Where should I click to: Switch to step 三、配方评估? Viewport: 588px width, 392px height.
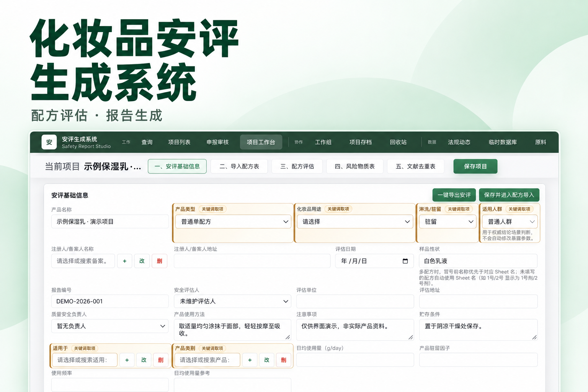[297, 167]
